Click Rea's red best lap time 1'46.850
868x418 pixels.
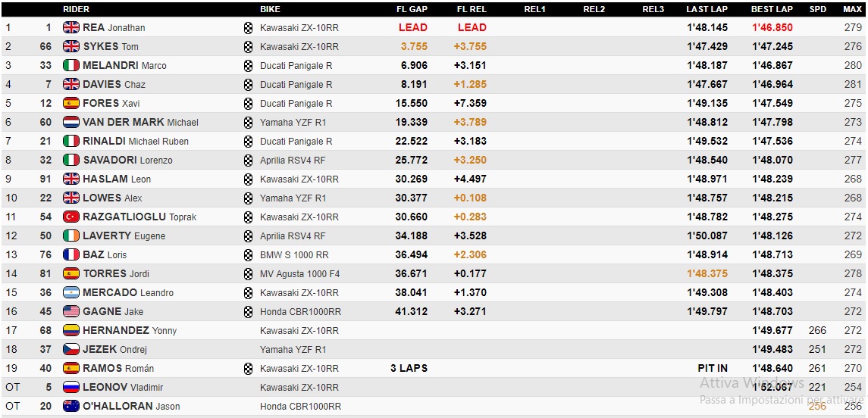point(772,27)
